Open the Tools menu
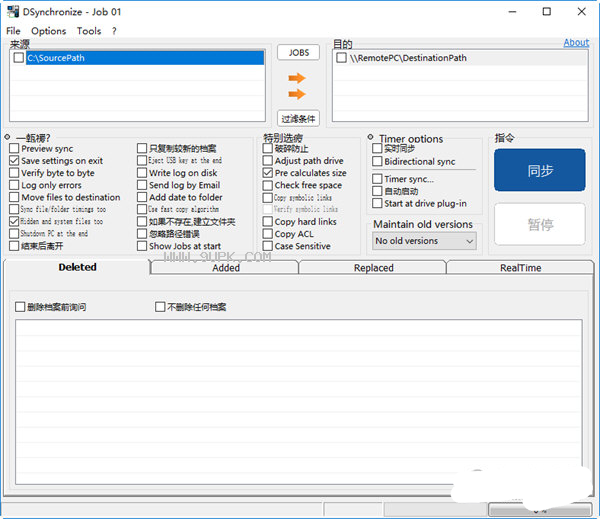The width and height of the screenshot is (600, 519). coord(89,31)
